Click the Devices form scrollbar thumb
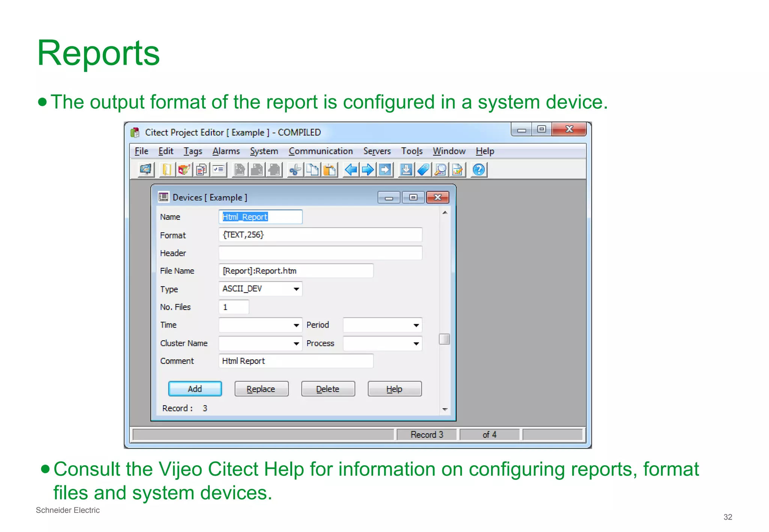 [x=445, y=339]
